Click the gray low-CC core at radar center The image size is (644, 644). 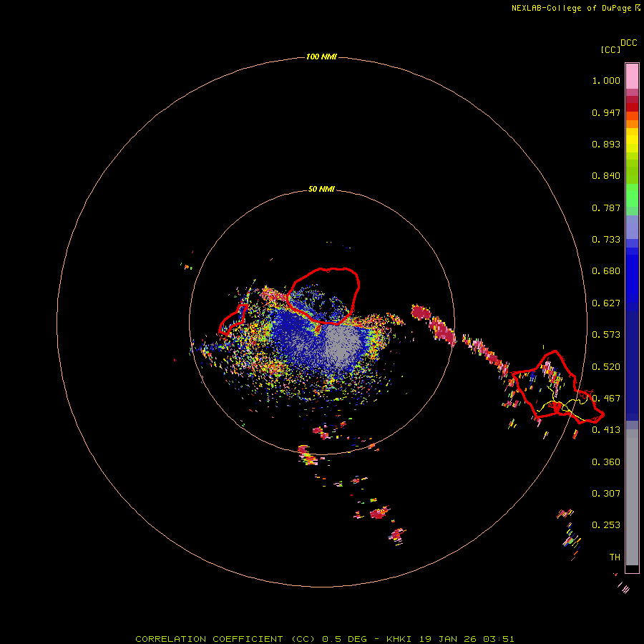click(341, 344)
